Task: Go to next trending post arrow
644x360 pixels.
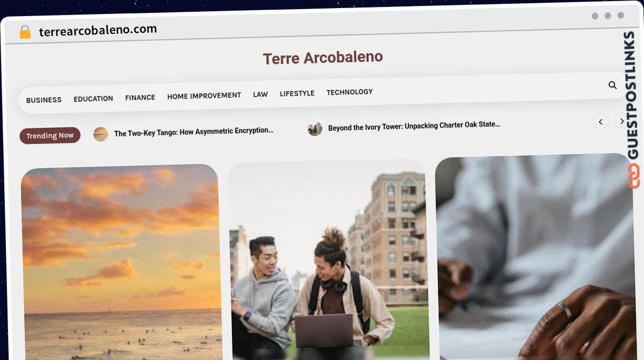Action: [621, 121]
